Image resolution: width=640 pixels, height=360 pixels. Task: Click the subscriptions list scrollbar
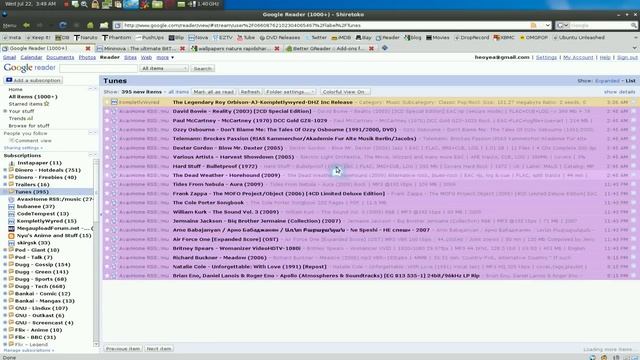(96, 253)
